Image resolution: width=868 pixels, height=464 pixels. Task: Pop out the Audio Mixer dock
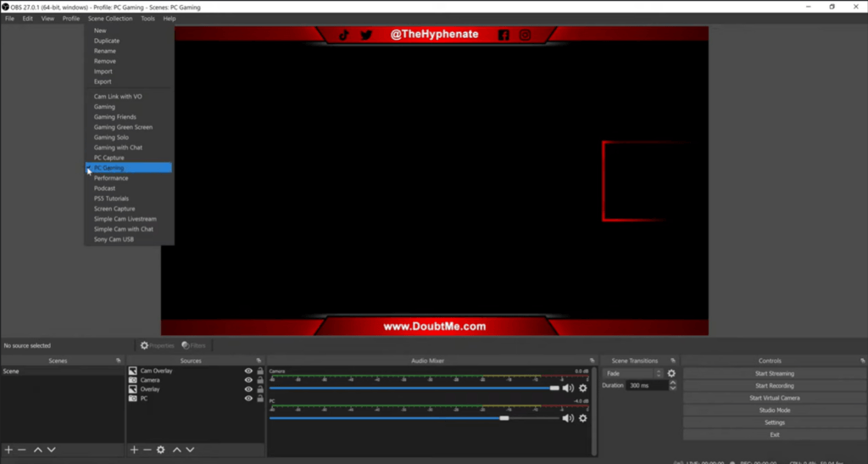click(592, 361)
